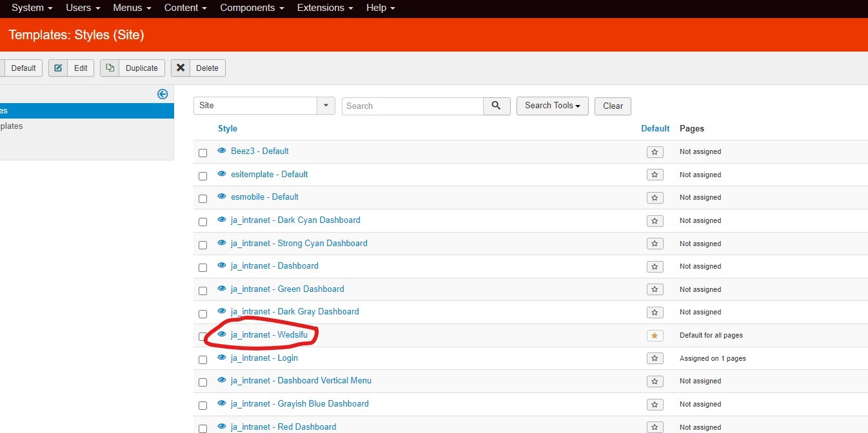This screenshot has height=433, width=868.
Task: Set esmobile - Default as default star
Action: (655, 198)
